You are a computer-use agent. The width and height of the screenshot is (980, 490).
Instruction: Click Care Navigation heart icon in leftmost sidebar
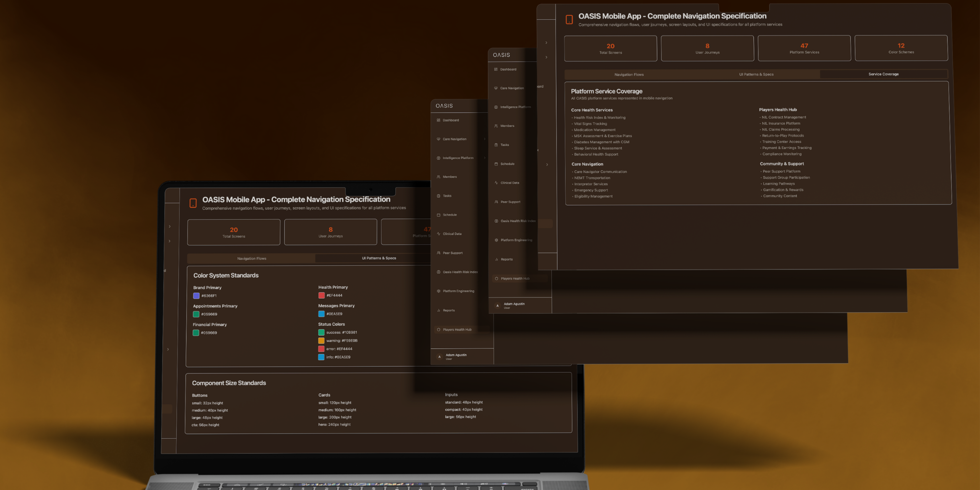pyautogui.click(x=438, y=139)
